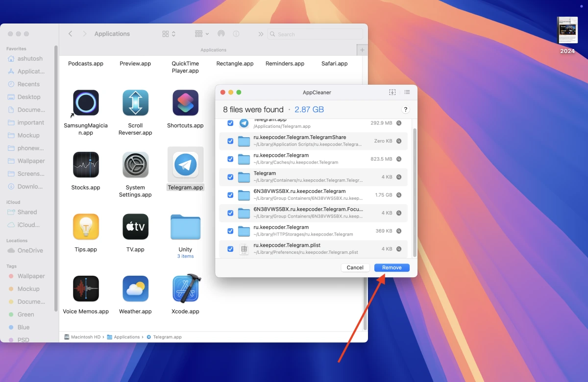Uncheck the Containers Telegram folder checkbox
The height and width of the screenshot is (382, 588).
(x=230, y=177)
